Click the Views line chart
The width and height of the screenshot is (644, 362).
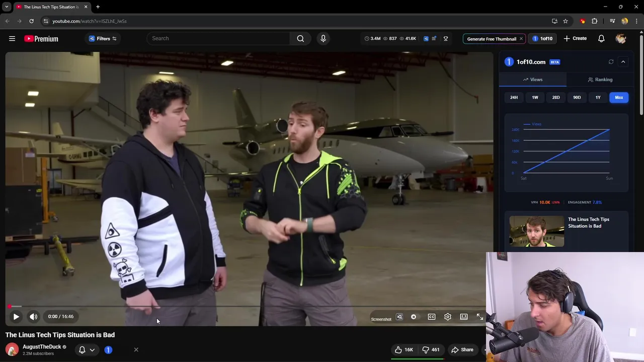tap(567, 151)
